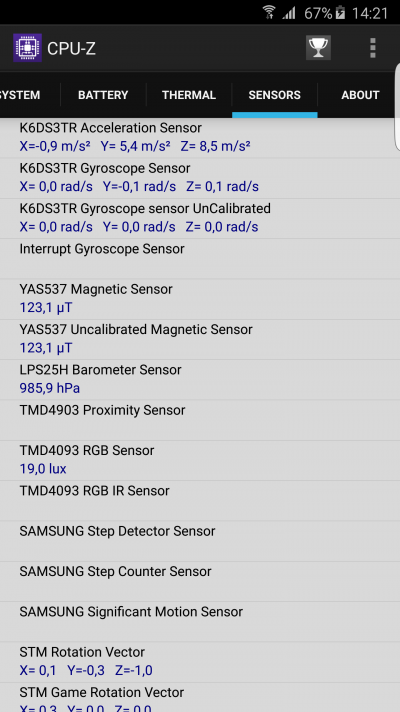Tap SAMSUNG Step Counter Sensor row
Image resolution: width=400 pixels, height=712 pixels.
200,581
